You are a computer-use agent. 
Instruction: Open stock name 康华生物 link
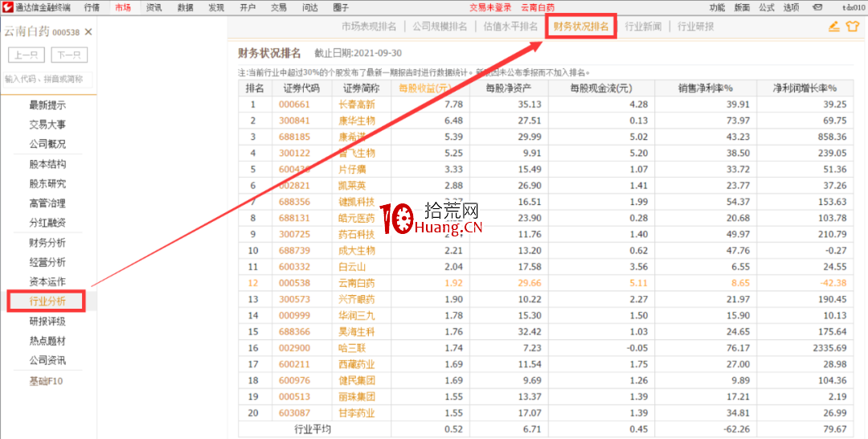click(x=357, y=120)
